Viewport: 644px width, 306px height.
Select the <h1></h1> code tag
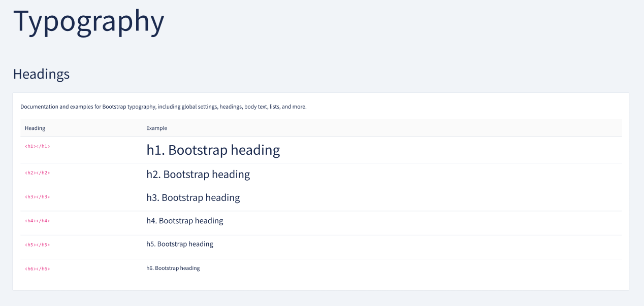coord(38,146)
